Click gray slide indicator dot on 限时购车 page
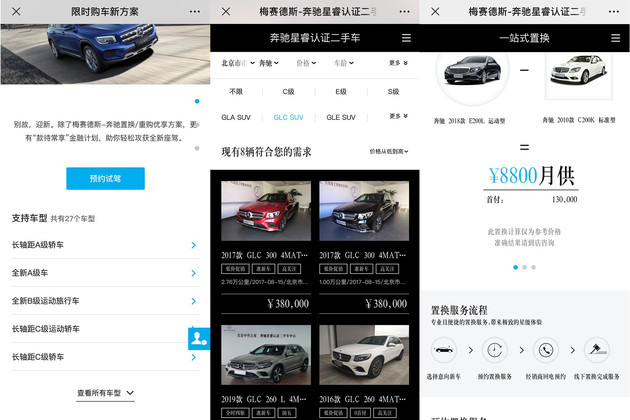 click(x=197, y=148)
